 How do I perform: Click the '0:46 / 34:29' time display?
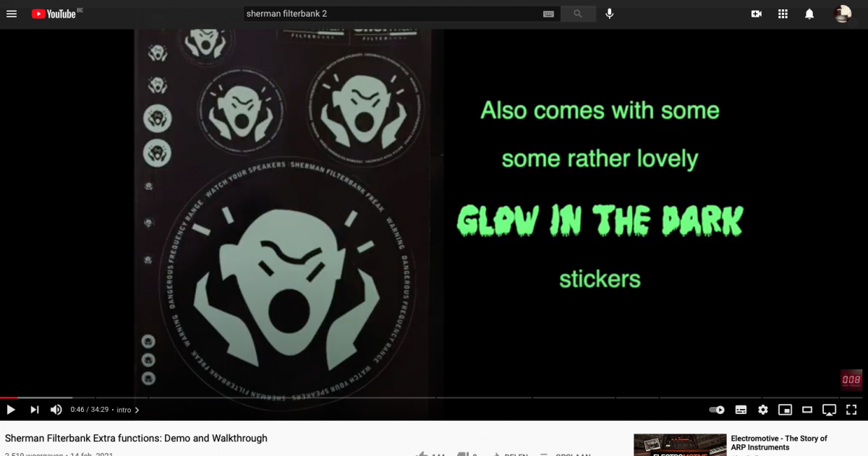click(x=89, y=410)
